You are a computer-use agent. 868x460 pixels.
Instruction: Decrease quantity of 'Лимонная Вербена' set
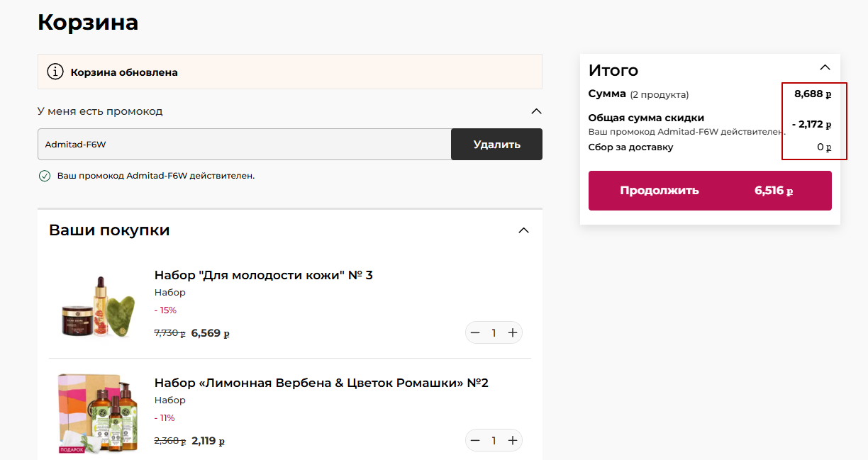pyautogui.click(x=475, y=440)
